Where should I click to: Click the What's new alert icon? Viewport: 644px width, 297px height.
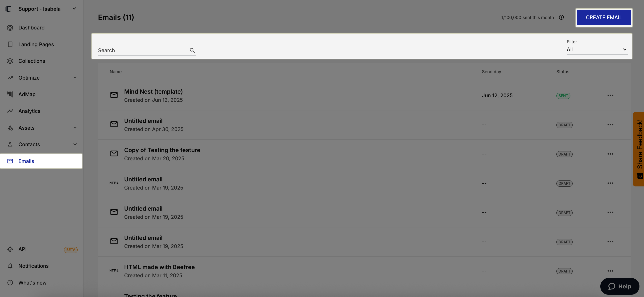pyautogui.click(x=10, y=283)
